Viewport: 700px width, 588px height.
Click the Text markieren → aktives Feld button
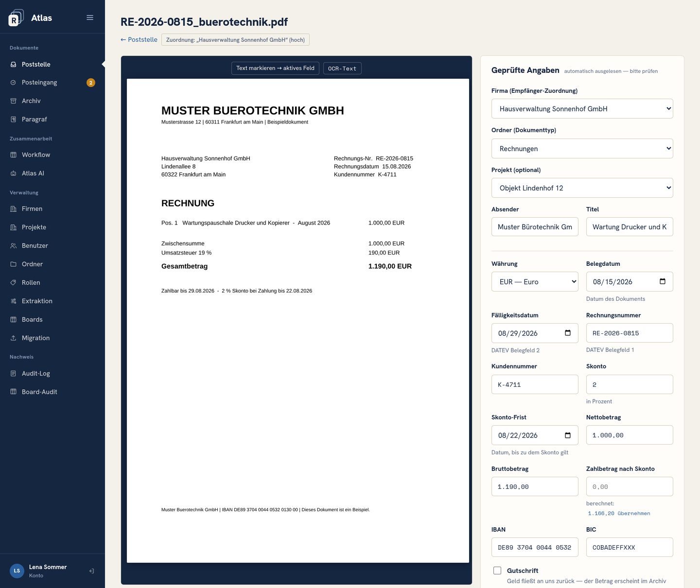click(275, 68)
